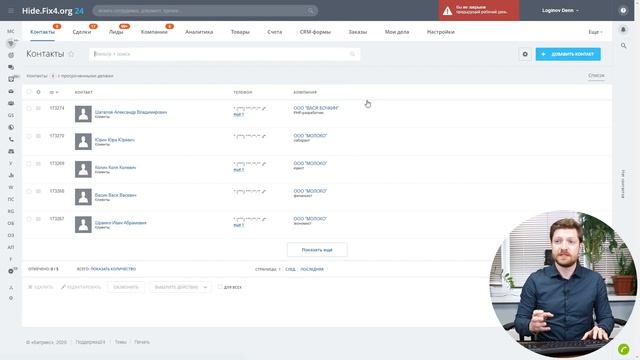Click the warning triangle in the red banner

[x=448, y=11]
